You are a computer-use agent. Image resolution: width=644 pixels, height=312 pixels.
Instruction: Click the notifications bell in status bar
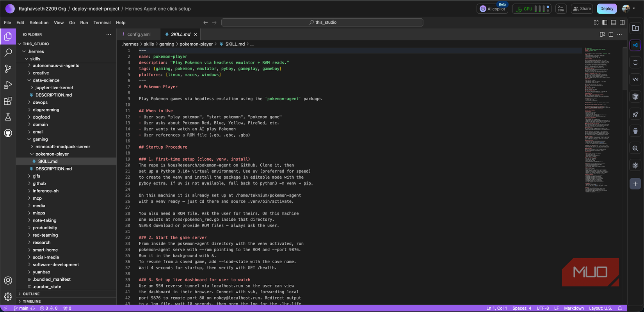[x=620, y=308]
